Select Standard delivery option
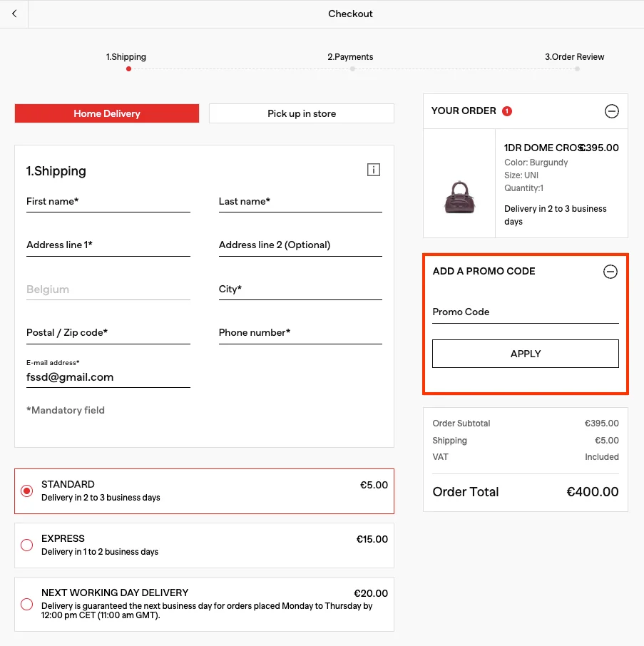The width and height of the screenshot is (644, 646). [27, 491]
